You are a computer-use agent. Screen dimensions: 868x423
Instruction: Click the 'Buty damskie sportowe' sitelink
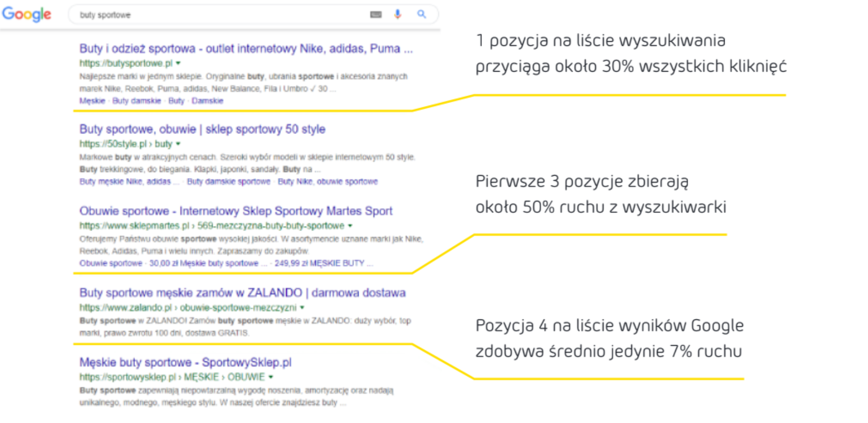228,182
